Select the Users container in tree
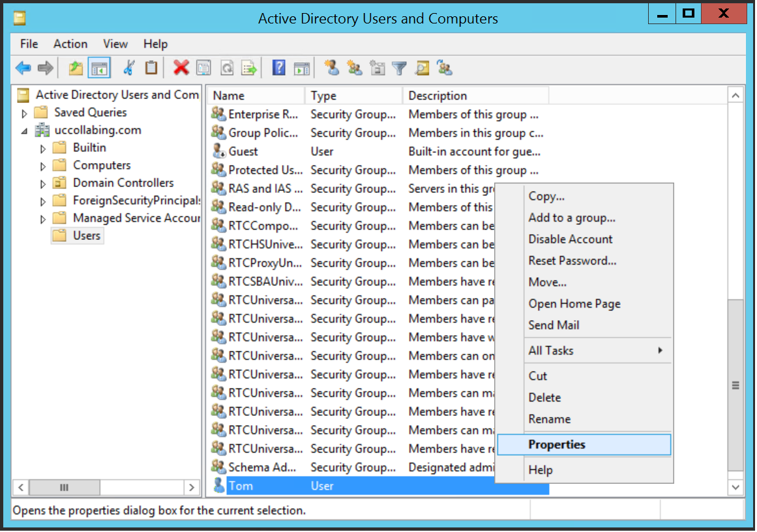 (x=78, y=235)
